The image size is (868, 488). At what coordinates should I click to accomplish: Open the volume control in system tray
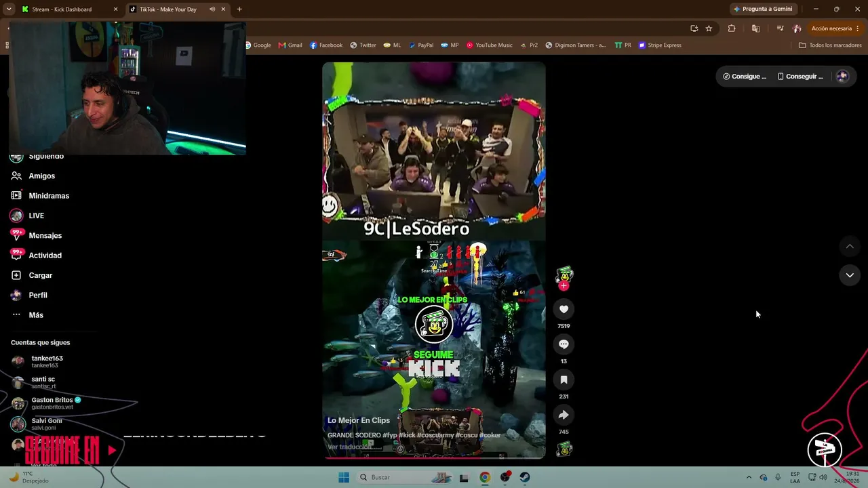823,477
